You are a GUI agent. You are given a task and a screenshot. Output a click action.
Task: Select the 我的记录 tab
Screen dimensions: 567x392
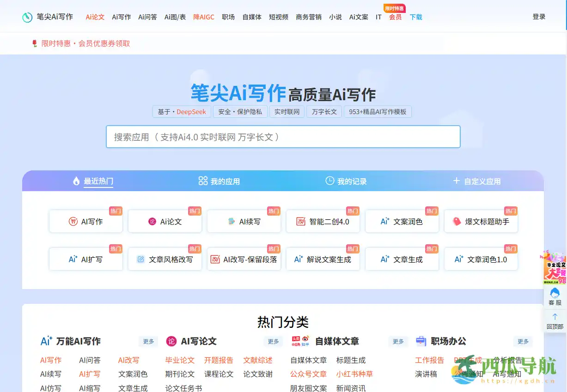coord(346,181)
